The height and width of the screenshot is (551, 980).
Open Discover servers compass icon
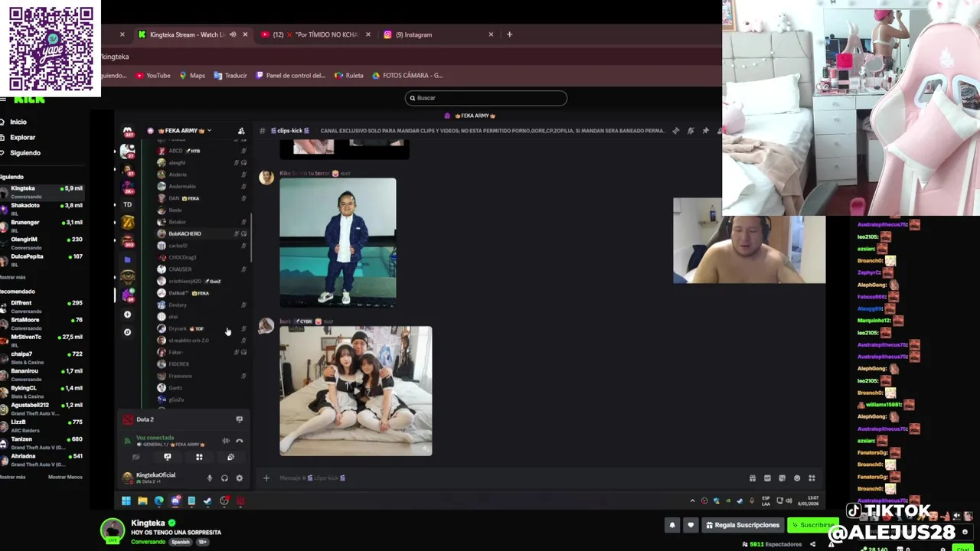tap(128, 332)
